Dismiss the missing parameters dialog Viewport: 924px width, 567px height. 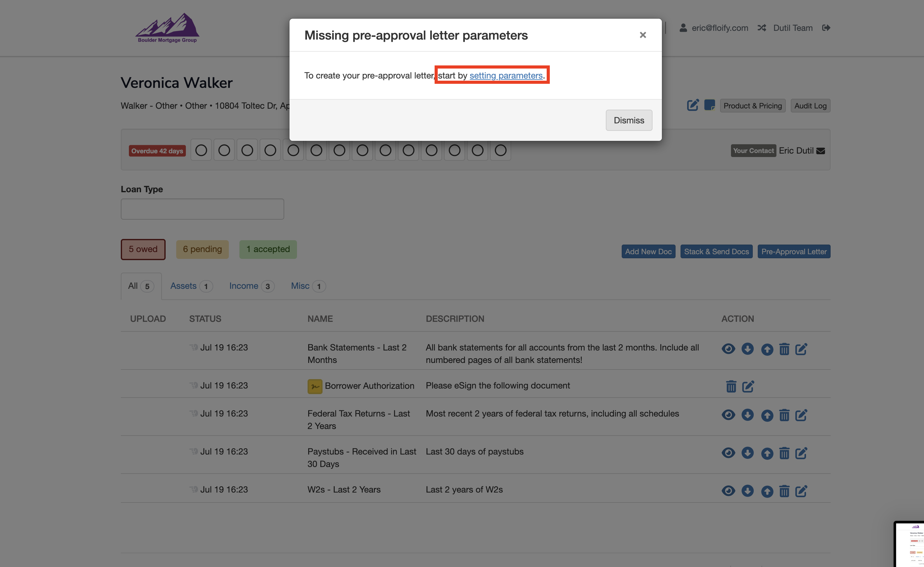pos(629,120)
